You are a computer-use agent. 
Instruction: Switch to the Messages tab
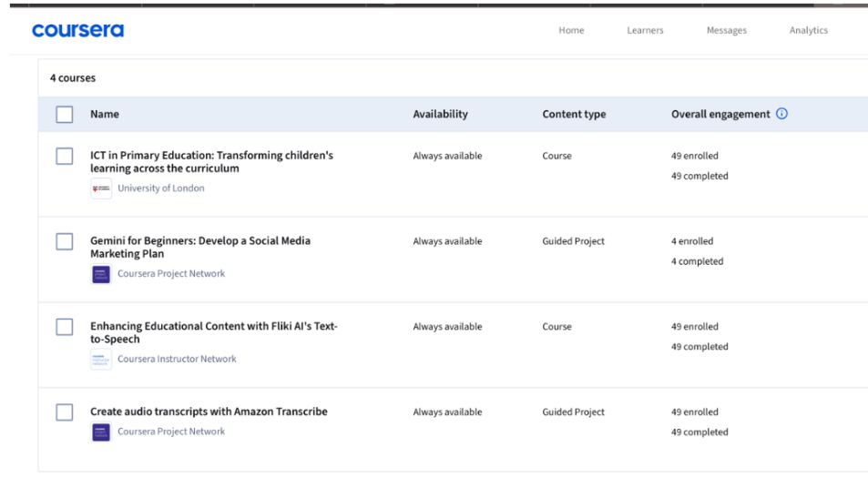pos(726,30)
